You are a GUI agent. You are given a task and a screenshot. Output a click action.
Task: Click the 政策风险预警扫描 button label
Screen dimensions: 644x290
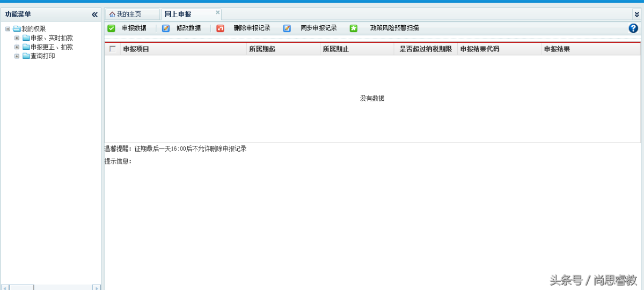394,28
